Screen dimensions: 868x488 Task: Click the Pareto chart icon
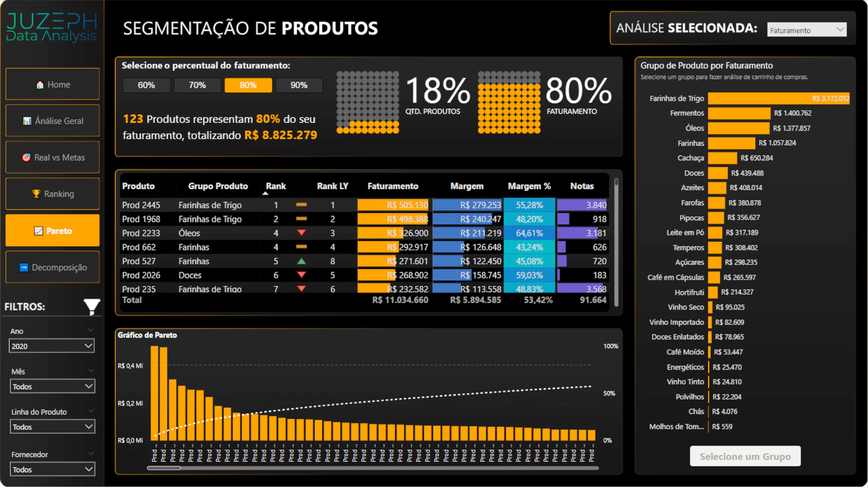pos(39,231)
